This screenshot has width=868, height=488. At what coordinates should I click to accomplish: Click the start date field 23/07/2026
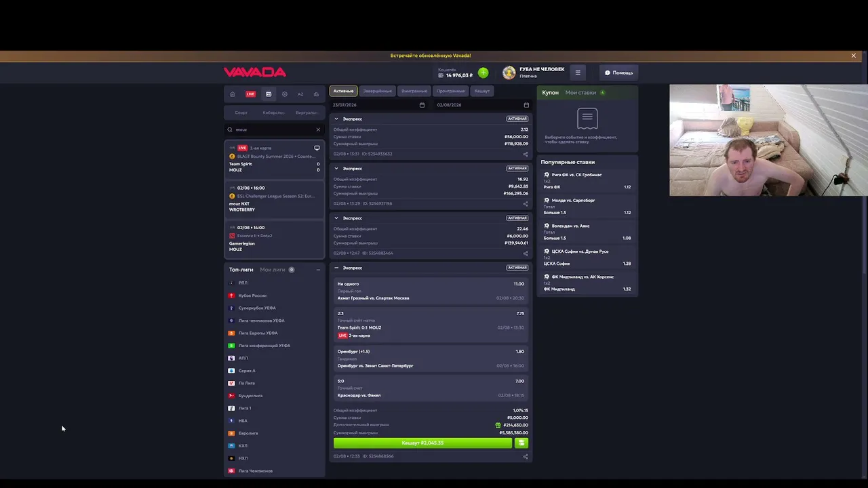point(378,105)
